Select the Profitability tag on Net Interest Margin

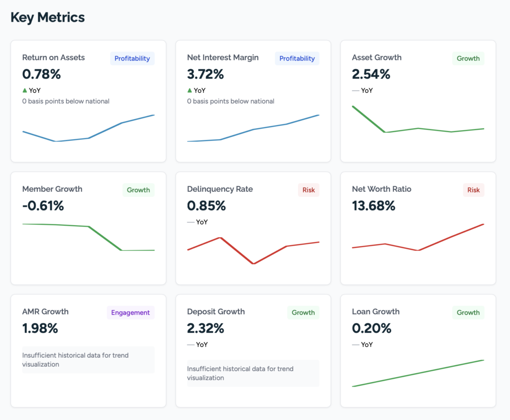tap(297, 58)
